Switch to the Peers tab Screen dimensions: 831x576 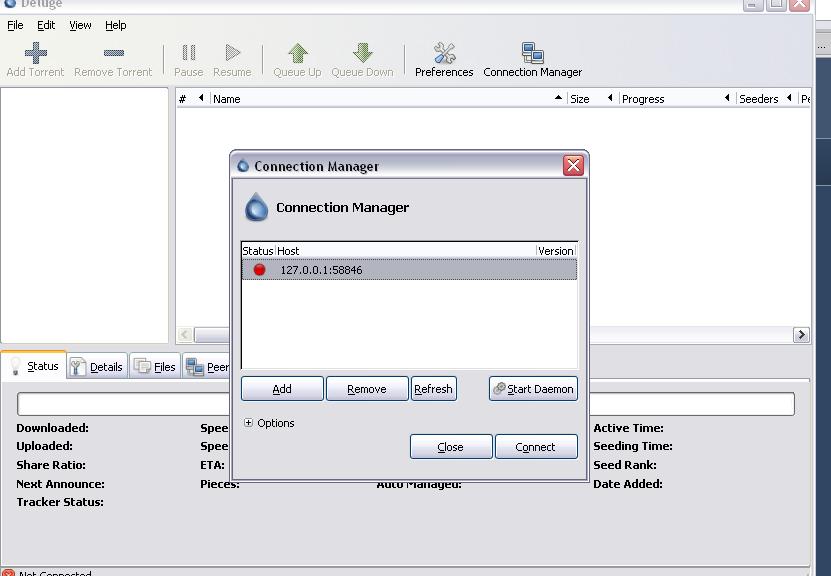[x=207, y=366]
